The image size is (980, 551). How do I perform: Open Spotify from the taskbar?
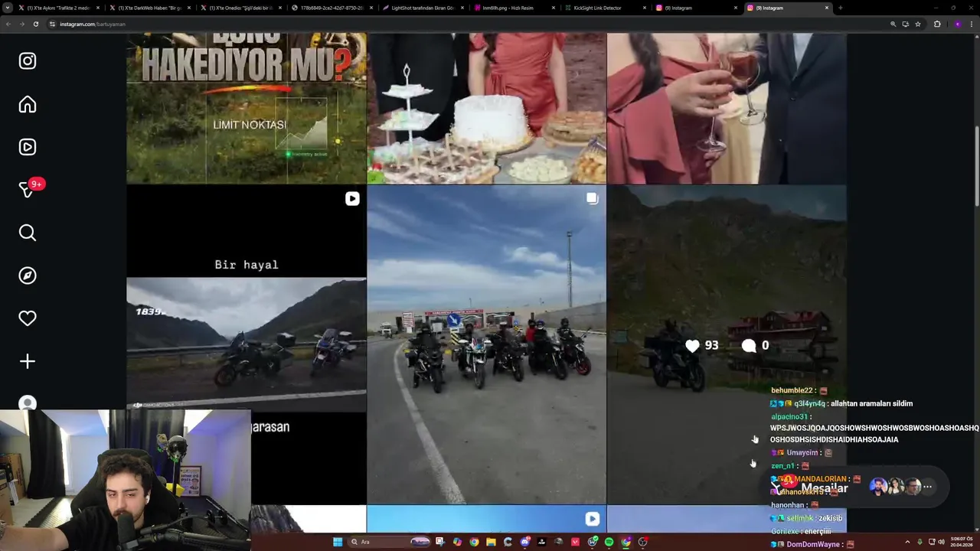point(609,542)
